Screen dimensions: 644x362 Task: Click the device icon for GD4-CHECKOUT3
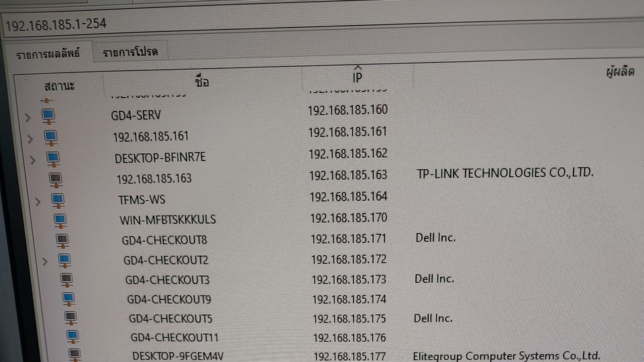click(66, 280)
